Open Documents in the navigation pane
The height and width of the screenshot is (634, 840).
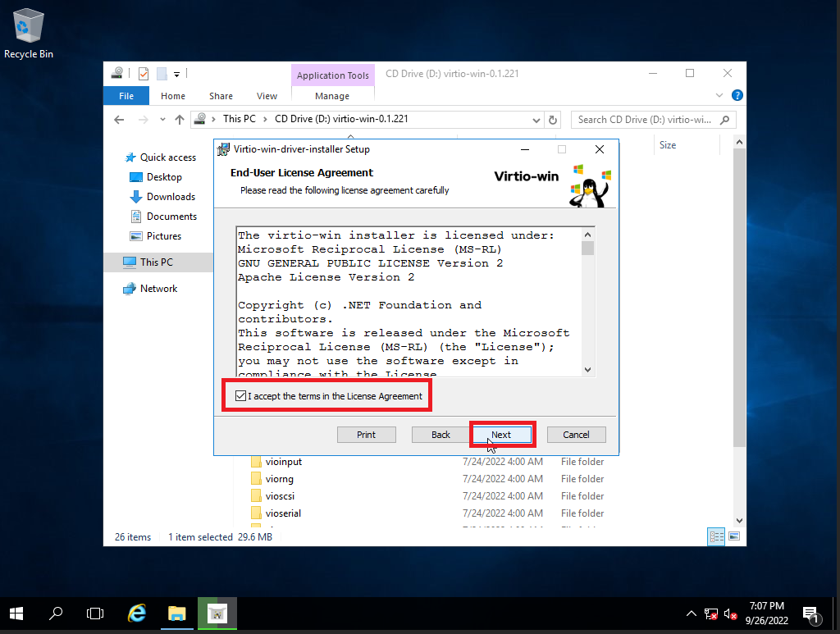click(171, 217)
